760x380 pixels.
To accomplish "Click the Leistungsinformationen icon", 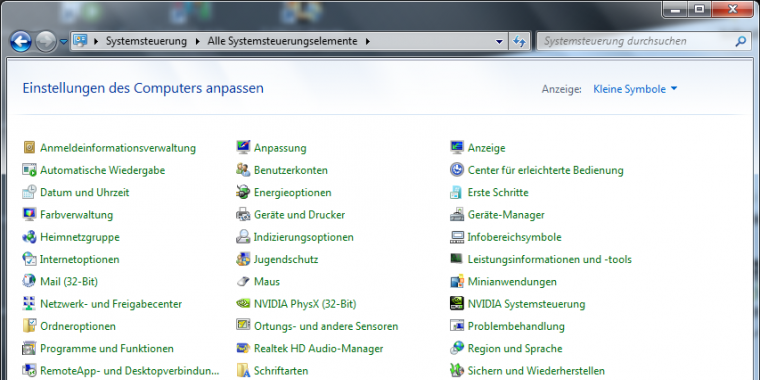I will tap(457, 259).
